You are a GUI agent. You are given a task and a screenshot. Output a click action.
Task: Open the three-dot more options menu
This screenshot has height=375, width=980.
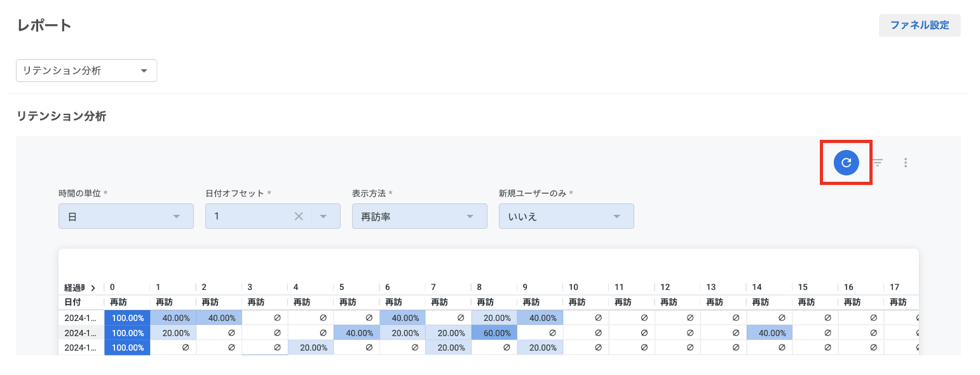(x=906, y=163)
